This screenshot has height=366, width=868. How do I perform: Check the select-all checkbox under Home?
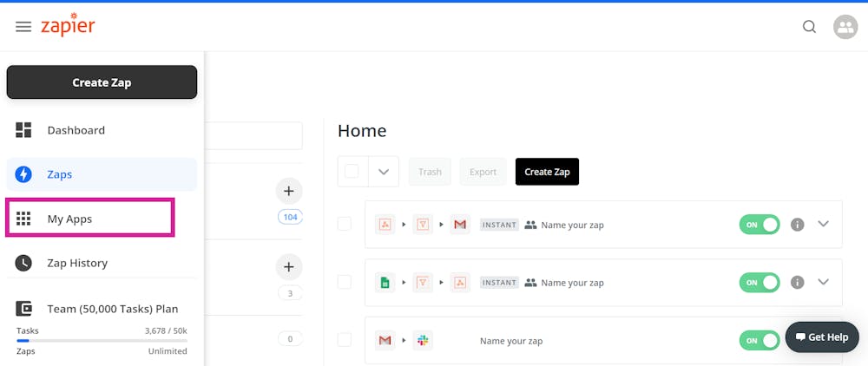[x=352, y=172]
